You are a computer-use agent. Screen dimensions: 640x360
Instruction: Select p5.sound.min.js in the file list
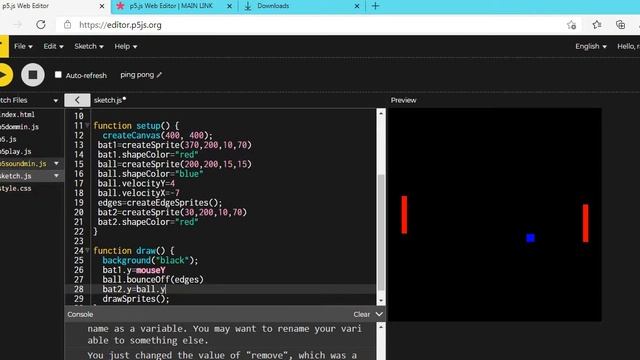click(x=23, y=164)
